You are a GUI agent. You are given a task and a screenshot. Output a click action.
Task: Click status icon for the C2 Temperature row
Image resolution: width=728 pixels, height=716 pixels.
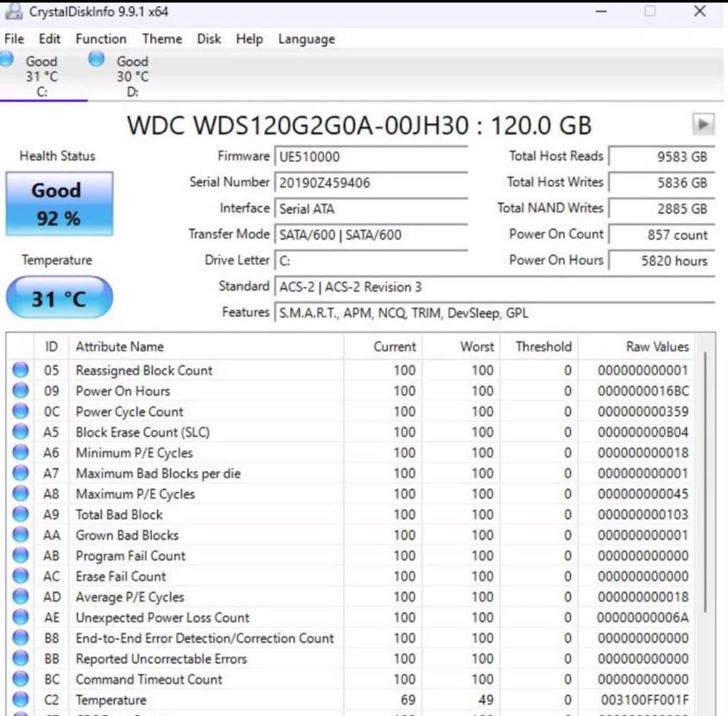[21, 699]
